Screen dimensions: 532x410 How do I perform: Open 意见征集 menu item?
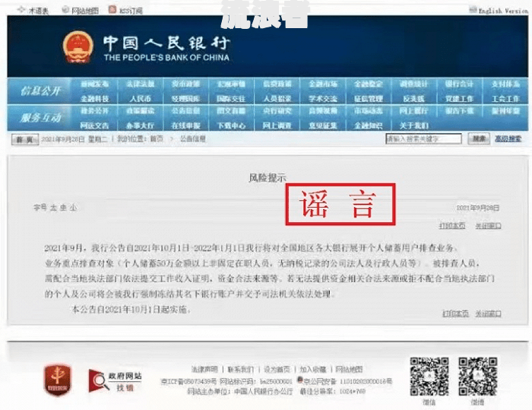point(323,126)
